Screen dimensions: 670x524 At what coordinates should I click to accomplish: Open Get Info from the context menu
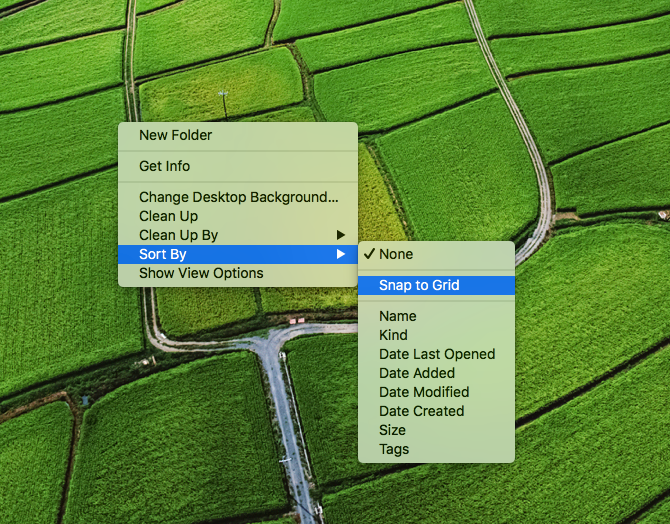[238, 166]
